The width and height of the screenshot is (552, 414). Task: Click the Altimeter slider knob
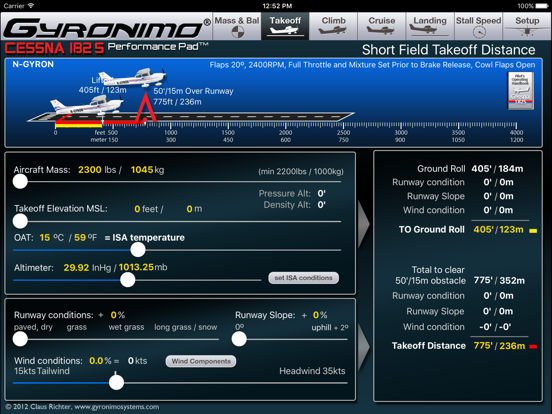(x=127, y=280)
